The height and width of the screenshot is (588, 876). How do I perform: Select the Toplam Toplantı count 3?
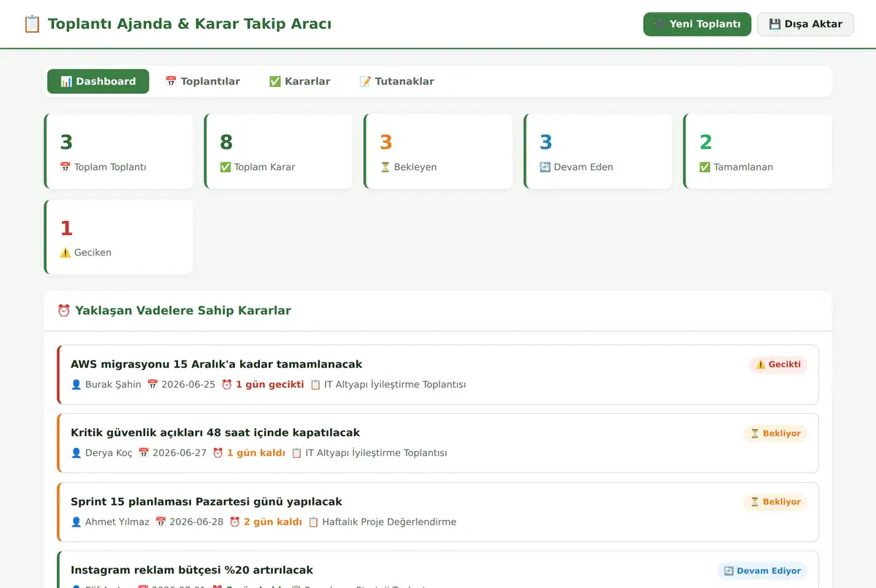(x=66, y=142)
